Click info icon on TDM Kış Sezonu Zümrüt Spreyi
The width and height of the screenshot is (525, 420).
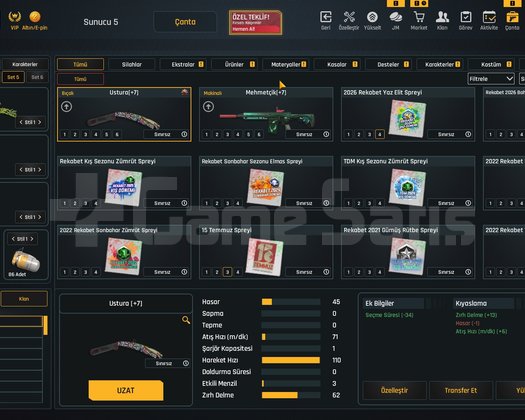468,203
